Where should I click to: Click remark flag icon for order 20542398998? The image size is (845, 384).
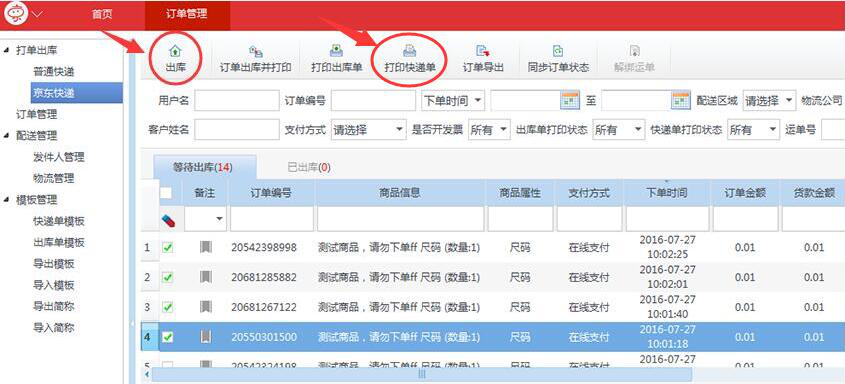tap(205, 247)
